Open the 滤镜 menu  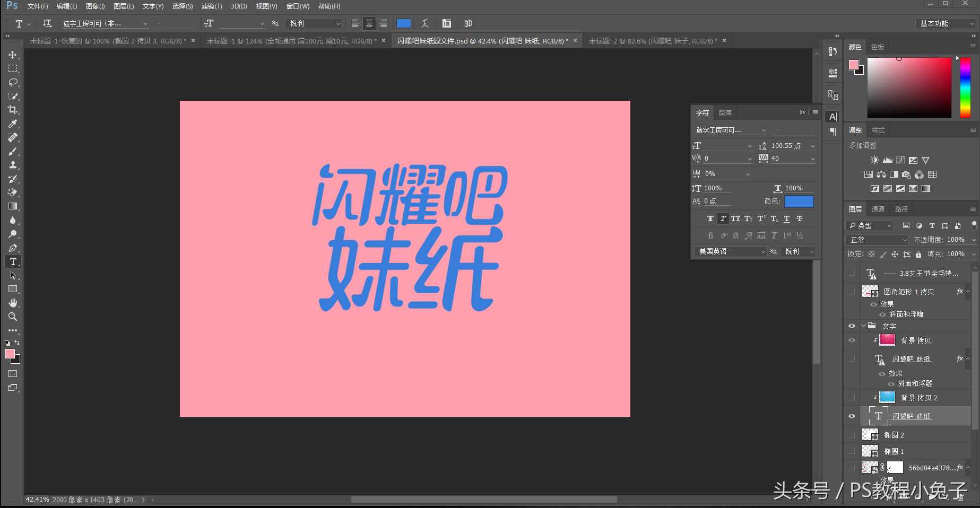tap(211, 6)
